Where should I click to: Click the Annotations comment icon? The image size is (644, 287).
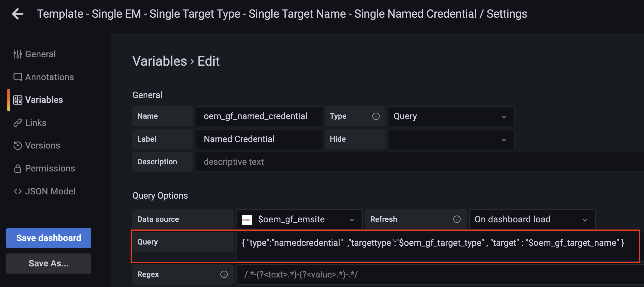click(17, 77)
